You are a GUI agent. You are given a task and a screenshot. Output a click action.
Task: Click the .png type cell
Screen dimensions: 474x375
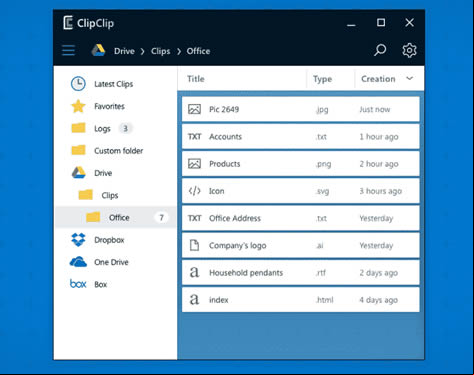(323, 164)
